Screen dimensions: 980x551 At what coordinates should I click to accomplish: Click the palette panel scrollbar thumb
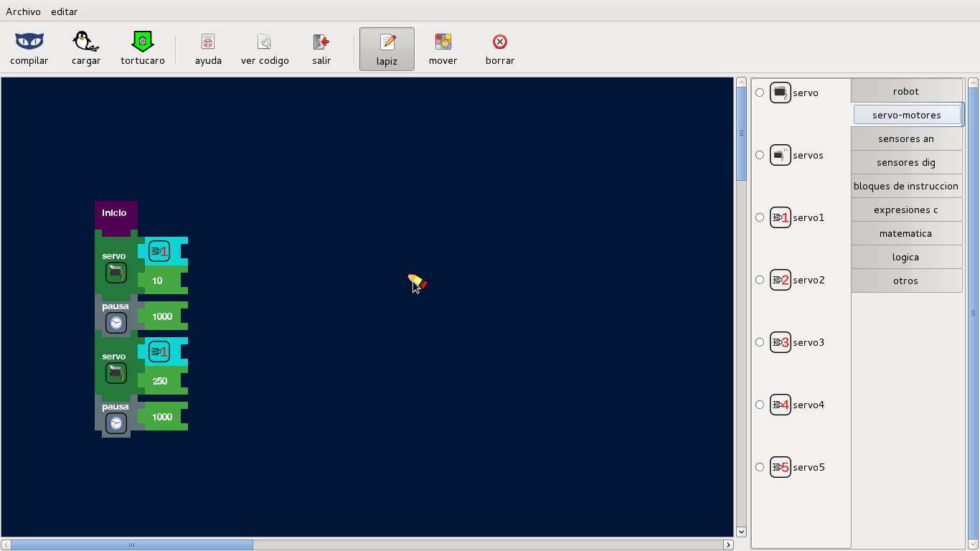coord(974,313)
